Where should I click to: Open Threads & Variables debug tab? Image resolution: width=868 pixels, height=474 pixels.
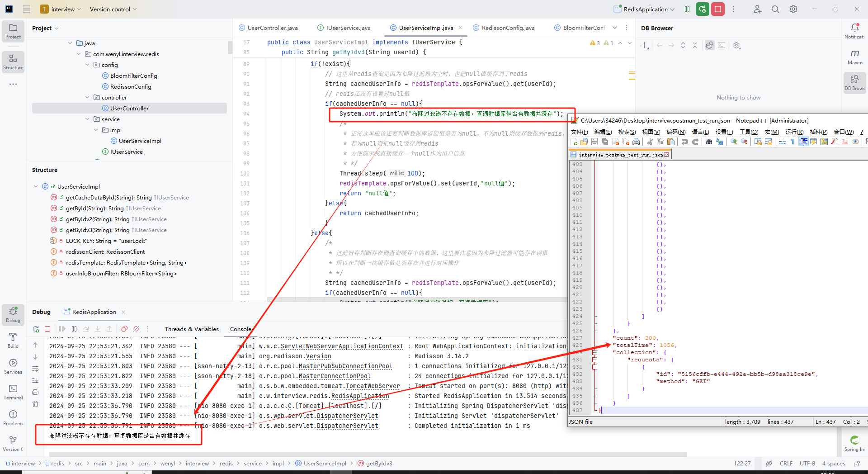click(x=192, y=329)
